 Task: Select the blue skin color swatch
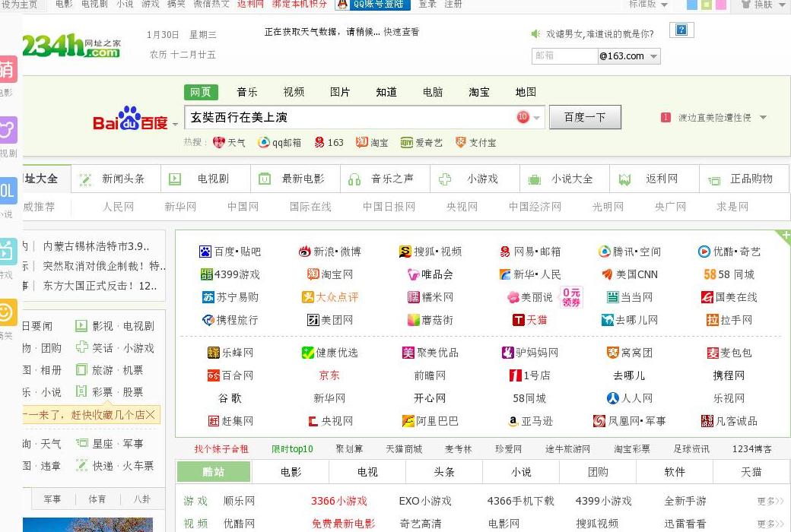[x=692, y=5]
